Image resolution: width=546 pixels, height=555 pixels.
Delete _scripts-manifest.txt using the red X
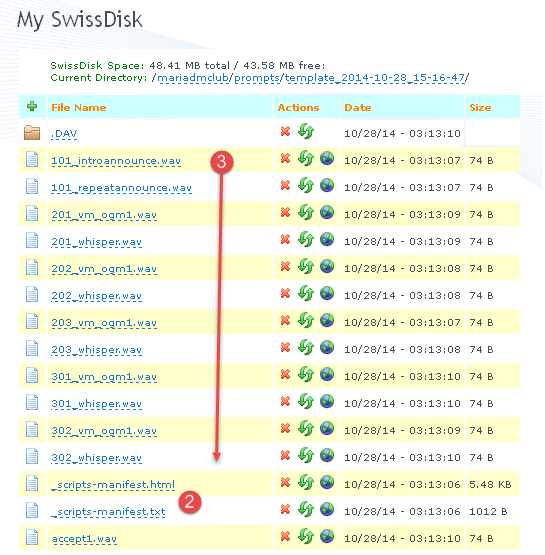pyautogui.click(x=285, y=509)
